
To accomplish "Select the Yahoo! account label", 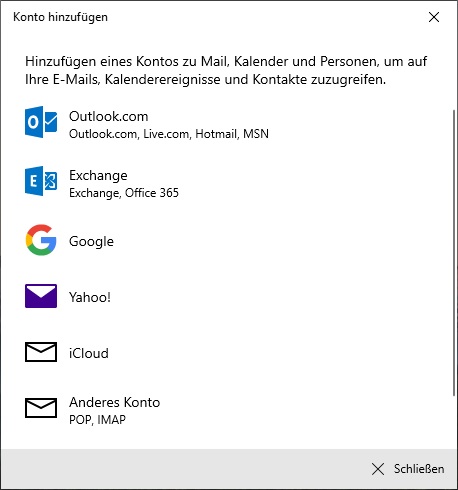I will tap(90, 297).
